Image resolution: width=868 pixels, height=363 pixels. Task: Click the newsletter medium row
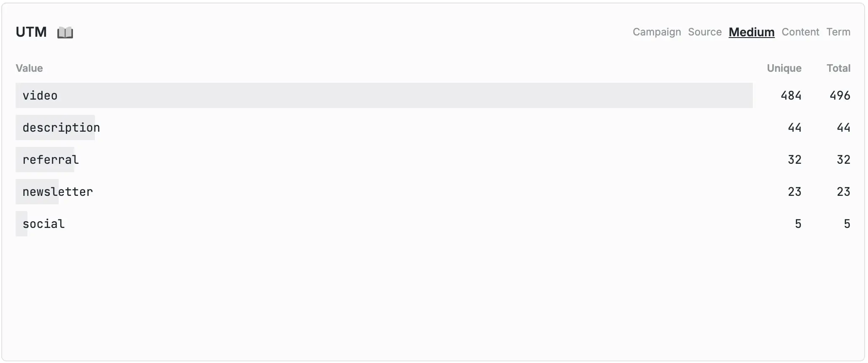pyautogui.click(x=58, y=192)
